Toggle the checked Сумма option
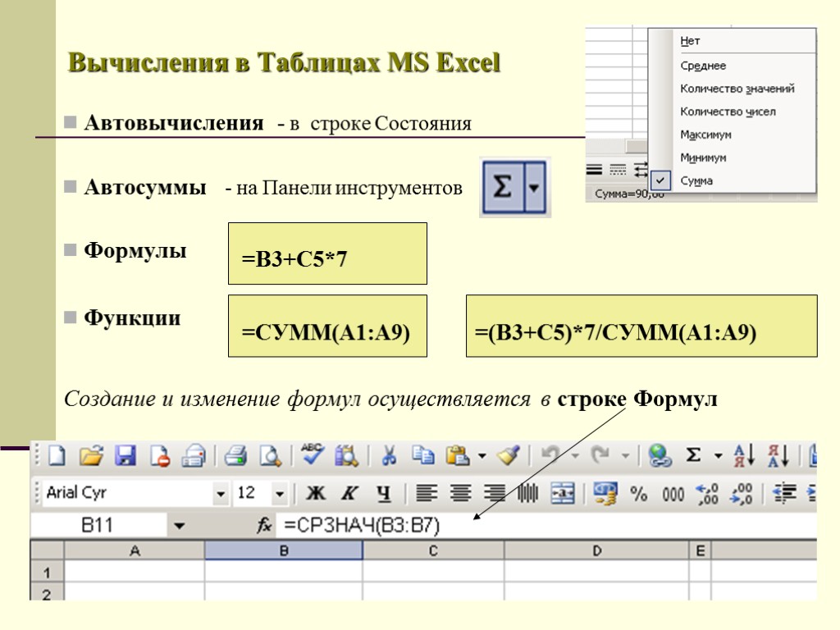840x630 pixels. pyautogui.click(x=733, y=181)
